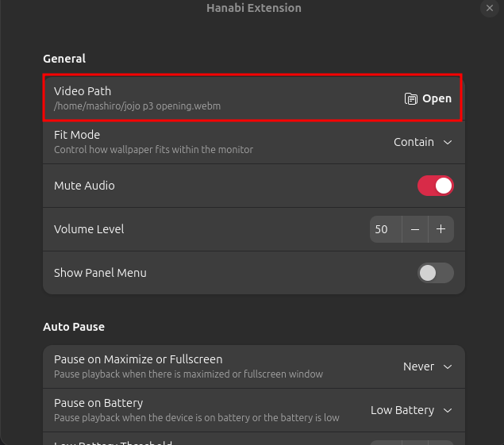The height and width of the screenshot is (445, 504).
Task: Enable the Show Panel Menu switch
Action: [435, 273]
